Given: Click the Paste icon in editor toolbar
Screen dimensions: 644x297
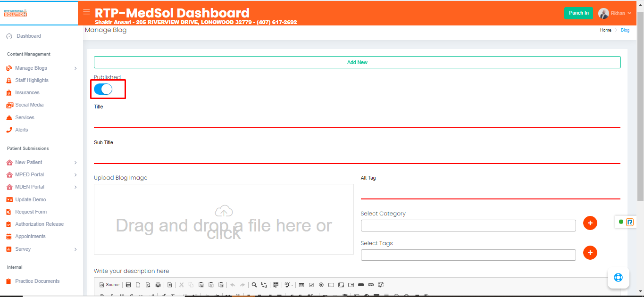Looking at the screenshot, I should coord(201,285).
